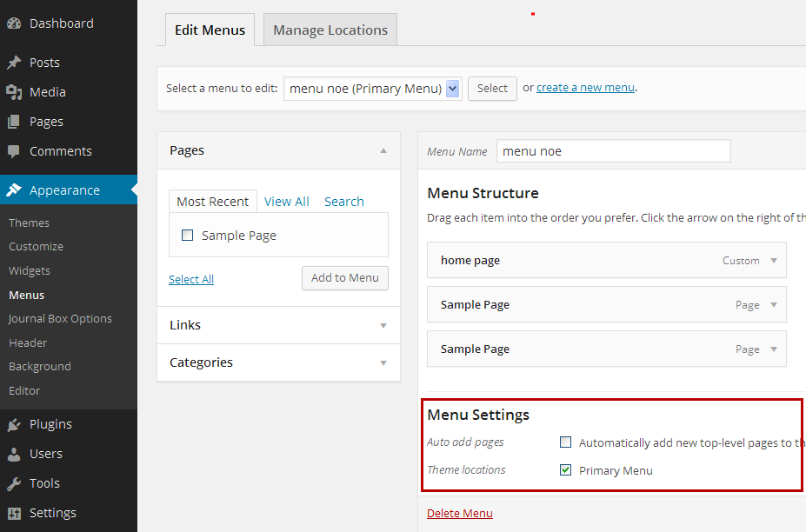Image resolution: width=806 pixels, height=532 pixels.
Task: Collapse the Pages panel arrow
Action: [383, 150]
